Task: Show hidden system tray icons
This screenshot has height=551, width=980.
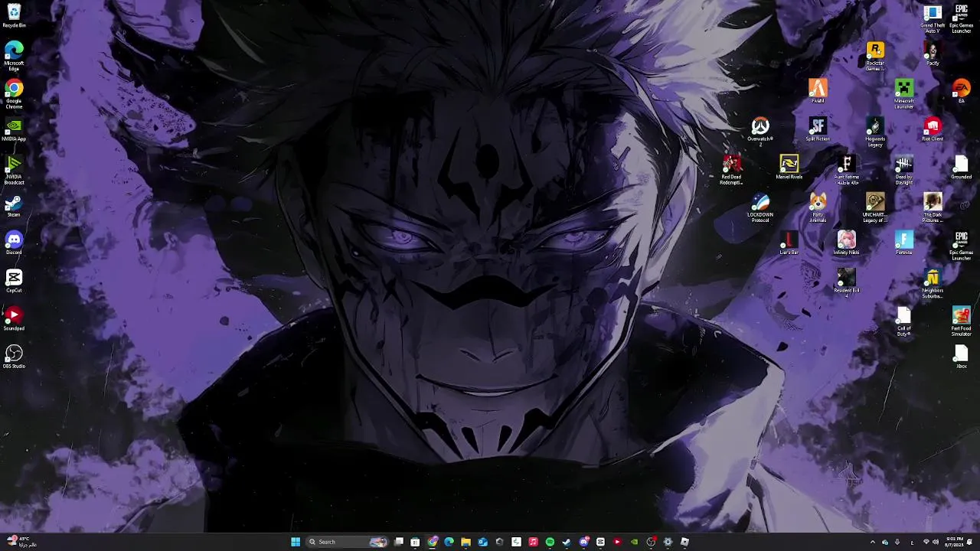Action: [x=873, y=542]
